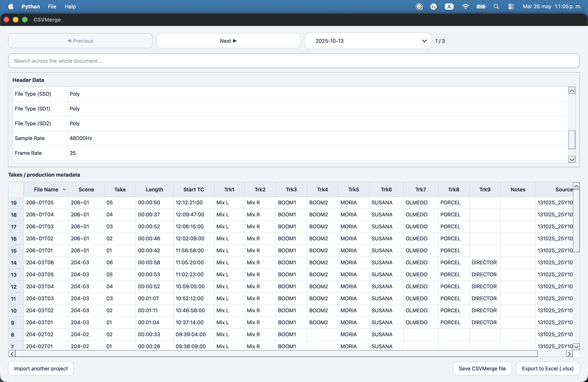
Task: Select Start TC cell 10:37:14:00
Action: point(194,322)
